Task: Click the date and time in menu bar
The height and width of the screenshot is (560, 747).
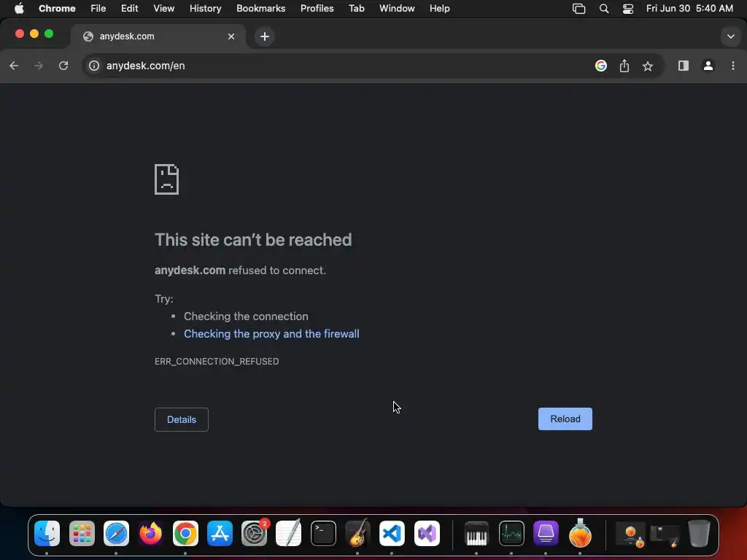Action: [x=689, y=8]
